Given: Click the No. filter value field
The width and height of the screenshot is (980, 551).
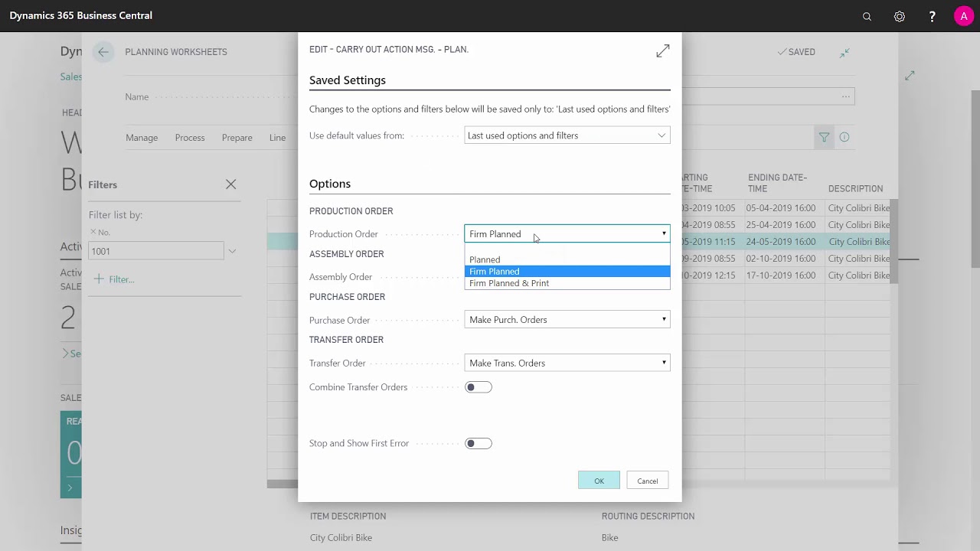Looking at the screenshot, I should [x=156, y=251].
